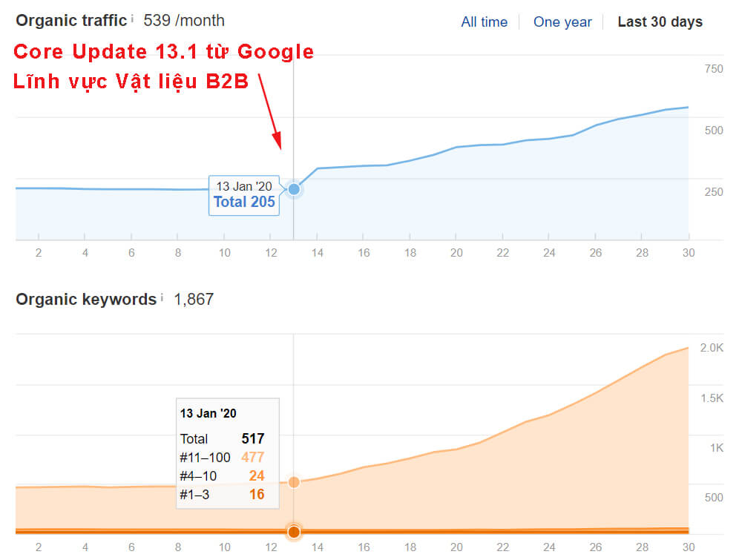Click the Organic traffic heading
This screenshot has height=560, width=739.
click(x=71, y=20)
